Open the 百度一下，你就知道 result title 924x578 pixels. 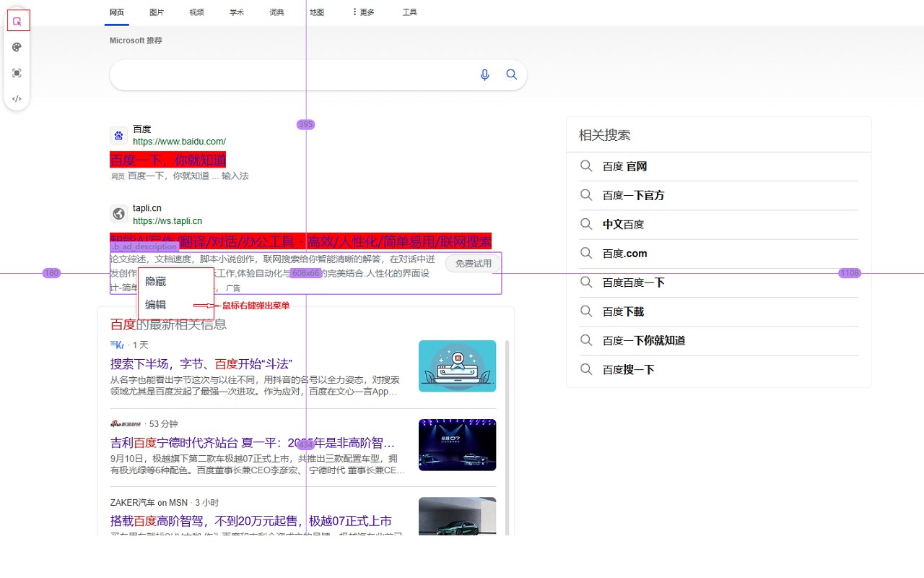[168, 160]
